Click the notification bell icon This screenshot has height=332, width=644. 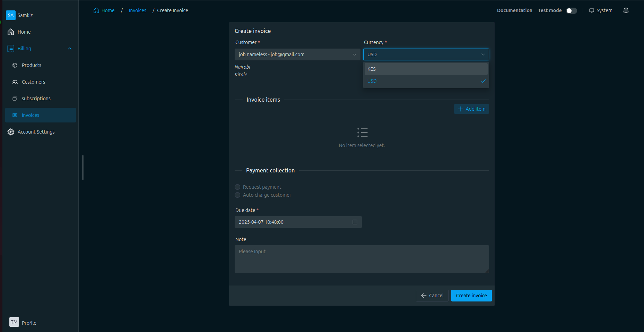click(626, 10)
